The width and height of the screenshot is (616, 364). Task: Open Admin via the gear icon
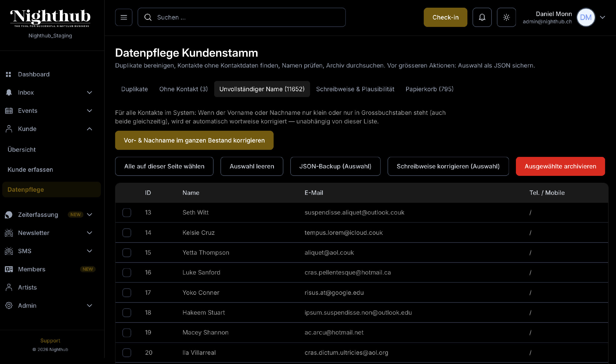(x=8, y=305)
